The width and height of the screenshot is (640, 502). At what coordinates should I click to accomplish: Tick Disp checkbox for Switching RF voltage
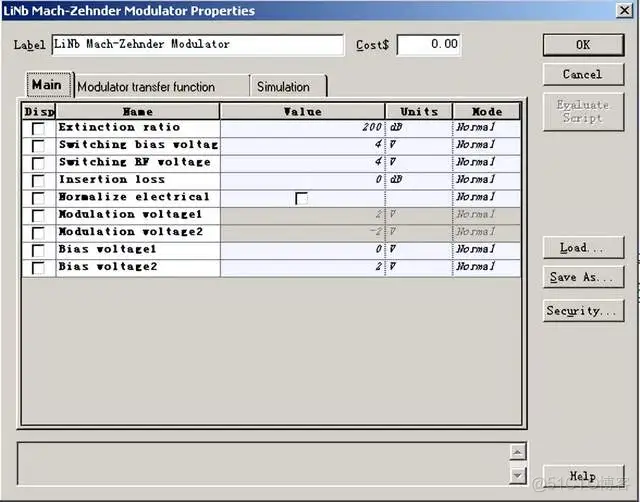click(38, 164)
